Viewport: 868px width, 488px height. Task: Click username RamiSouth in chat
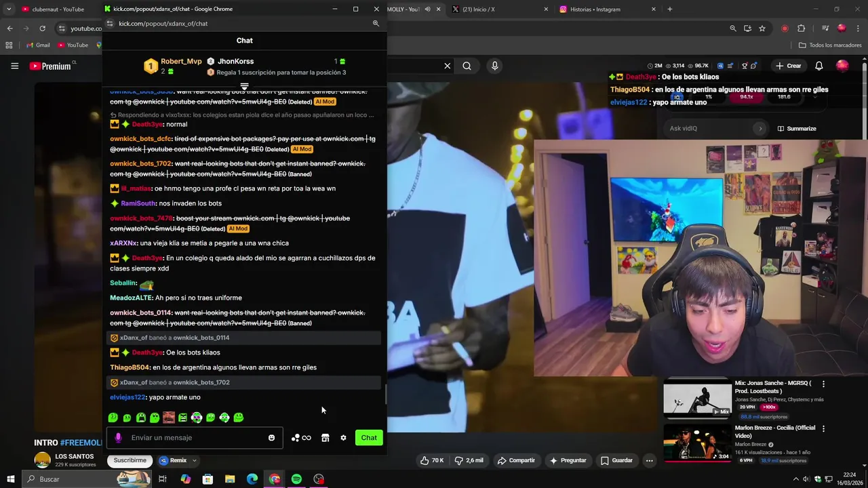tap(138, 203)
